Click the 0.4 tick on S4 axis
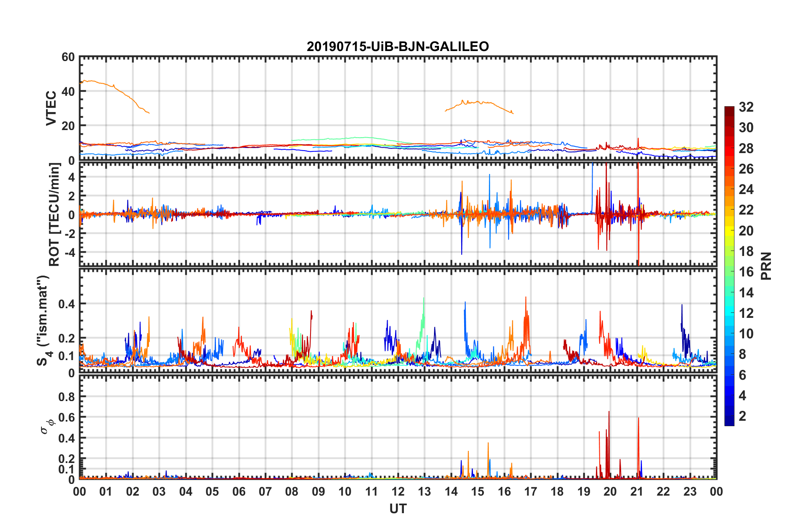The height and width of the screenshot is (532, 796). [x=67, y=304]
